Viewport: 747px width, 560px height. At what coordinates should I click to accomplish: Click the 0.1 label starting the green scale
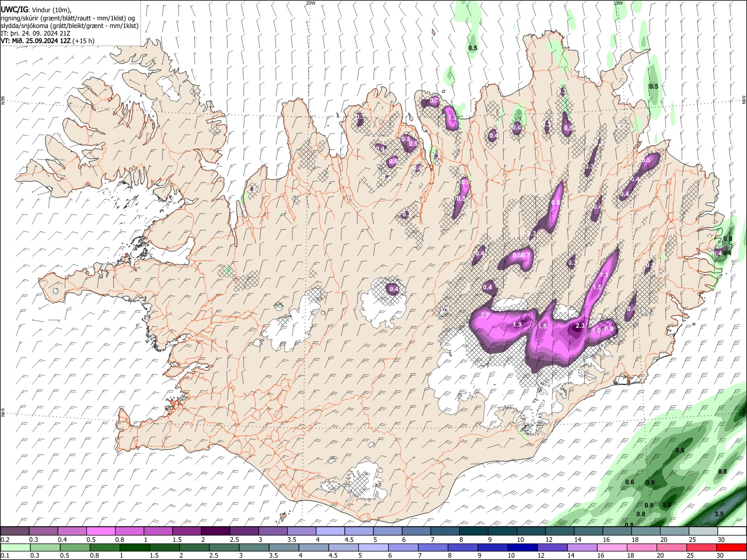point(5,555)
